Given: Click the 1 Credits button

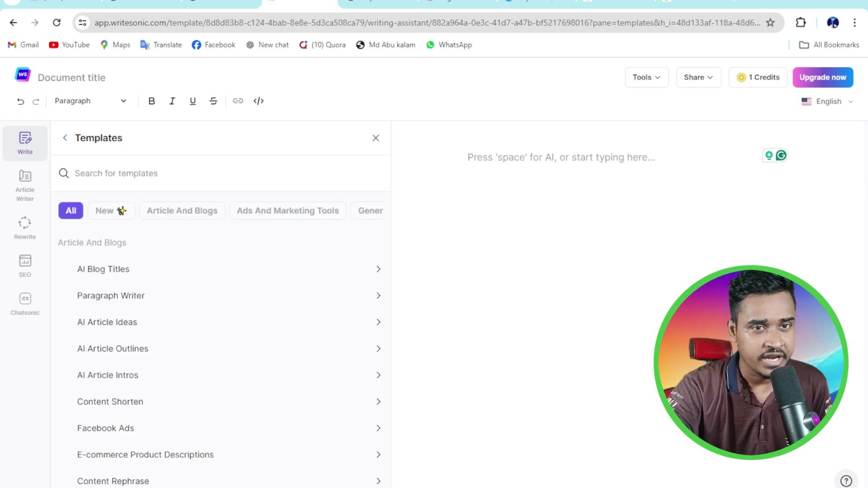Looking at the screenshot, I should tap(758, 77).
